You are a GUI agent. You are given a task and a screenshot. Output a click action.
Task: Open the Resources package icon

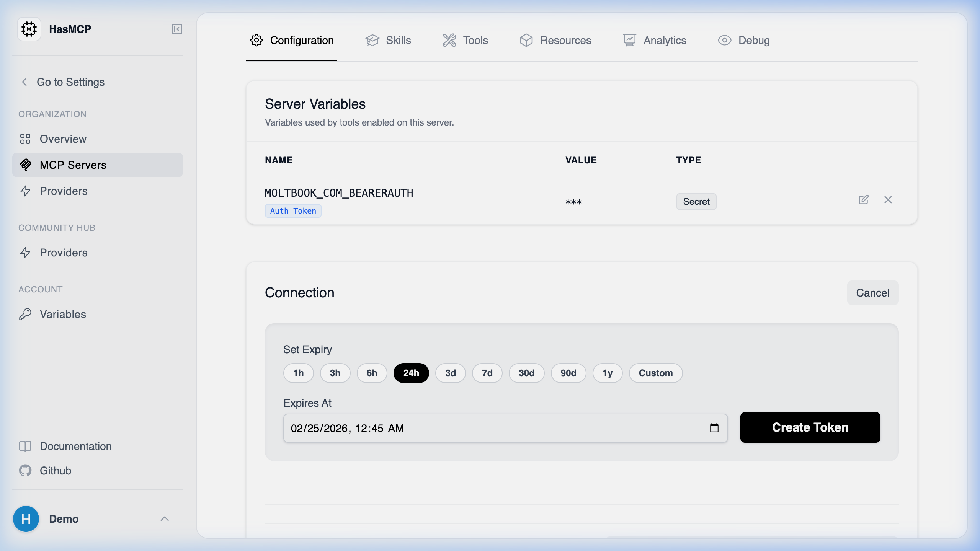526,40
